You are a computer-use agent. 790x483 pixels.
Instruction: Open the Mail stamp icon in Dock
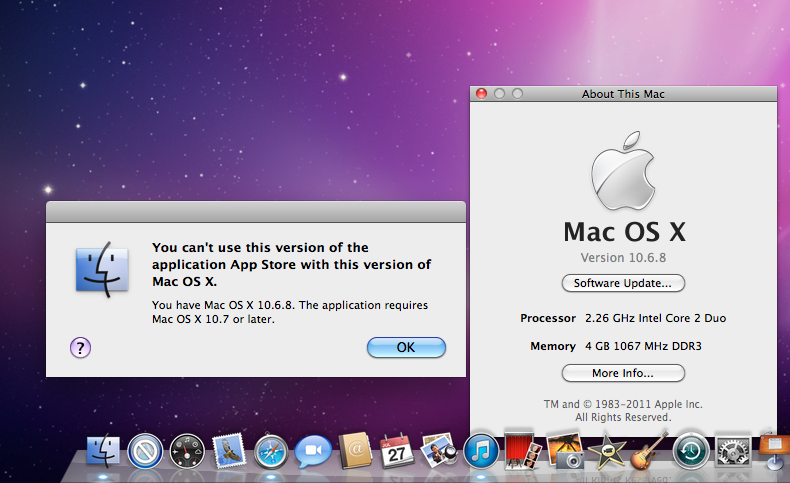pos(229,450)
